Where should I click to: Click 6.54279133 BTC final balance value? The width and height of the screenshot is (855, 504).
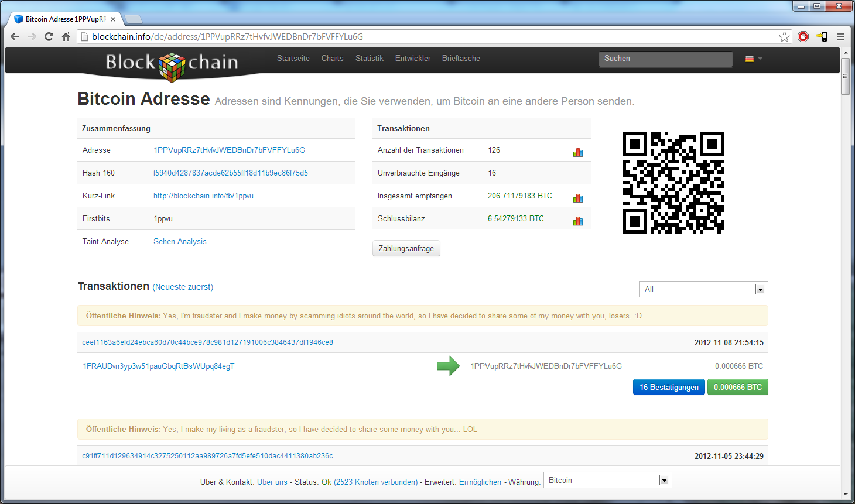pyautogui.click(x=515, y=218)
